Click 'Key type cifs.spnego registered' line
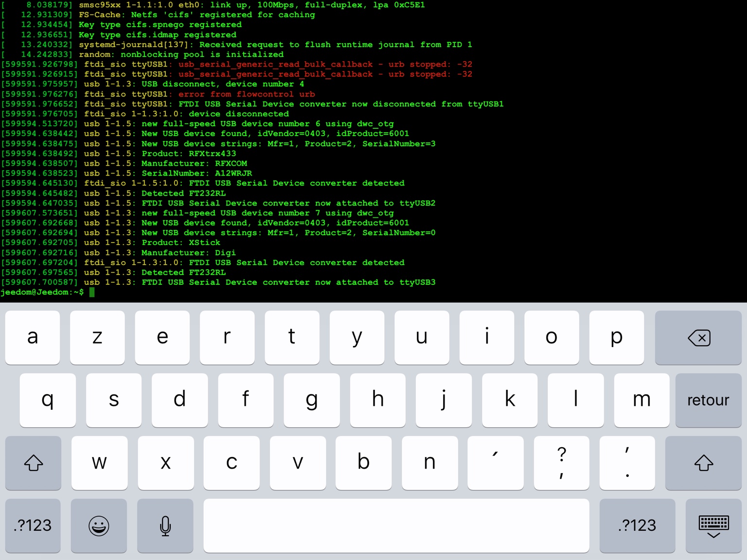This screenshot has height=560, width=747. 122,25
